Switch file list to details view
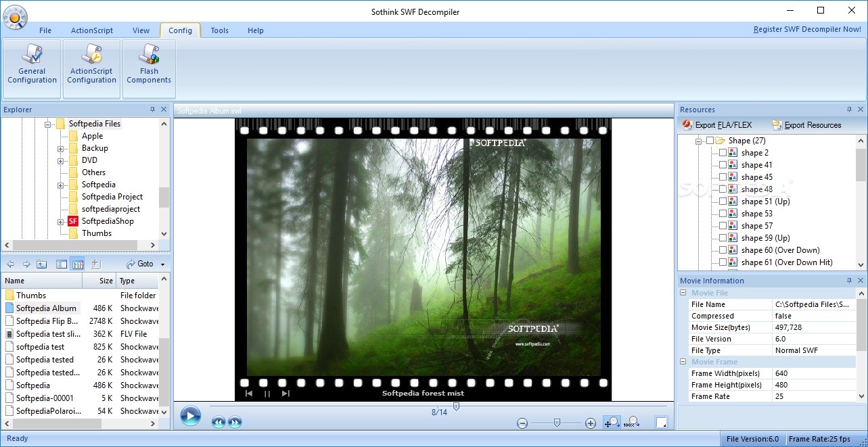Screen dimensions: 868x447 78,264
